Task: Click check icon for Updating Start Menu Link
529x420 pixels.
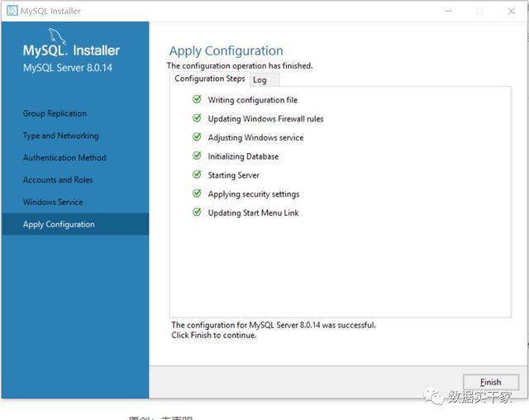Action: [x=197, y=212]
